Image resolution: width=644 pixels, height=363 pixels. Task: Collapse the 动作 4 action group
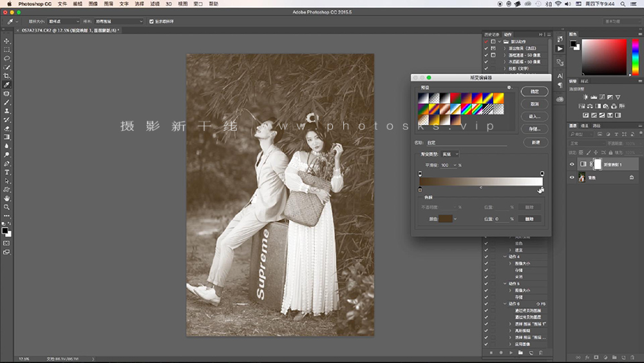pos(505,257)
